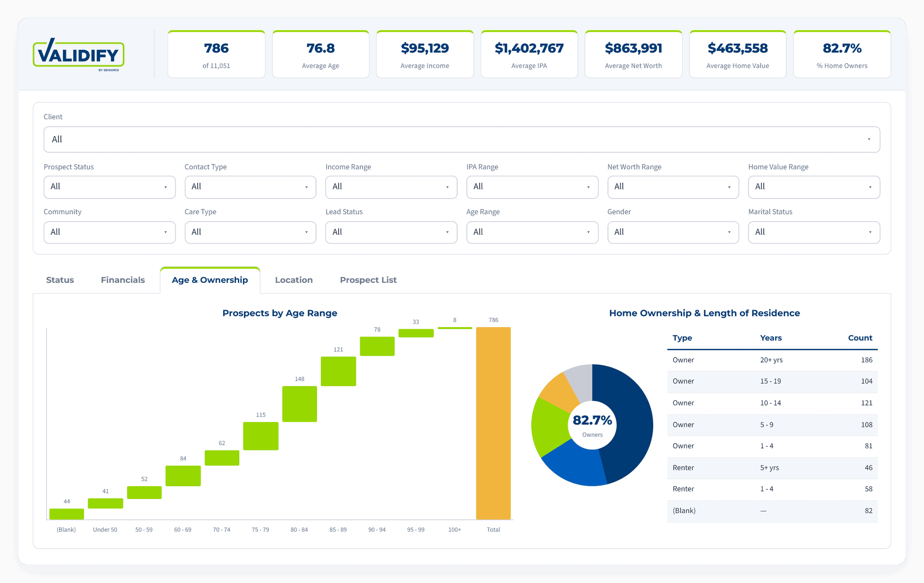This screenshot has width=924, height=583.
Task: Select the (Blank) ownership table row
Action: [772, 511]
